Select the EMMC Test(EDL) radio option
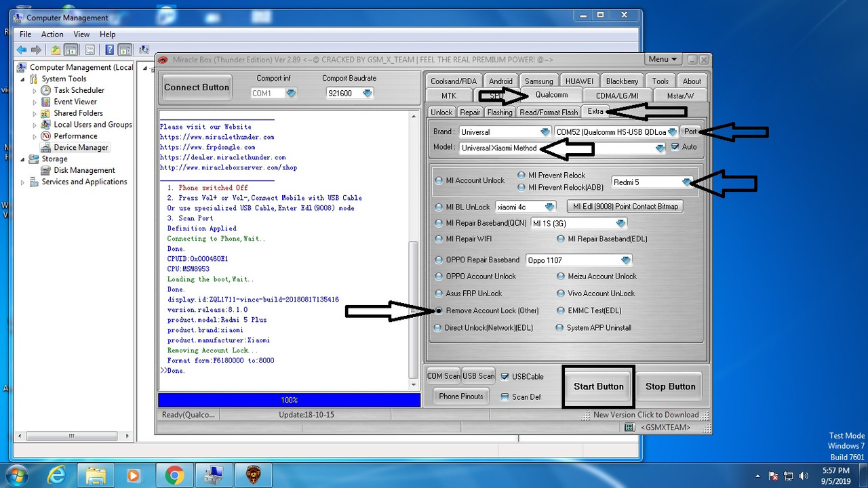Viewport: 868px width, 488px height. [x=561, y=311]
